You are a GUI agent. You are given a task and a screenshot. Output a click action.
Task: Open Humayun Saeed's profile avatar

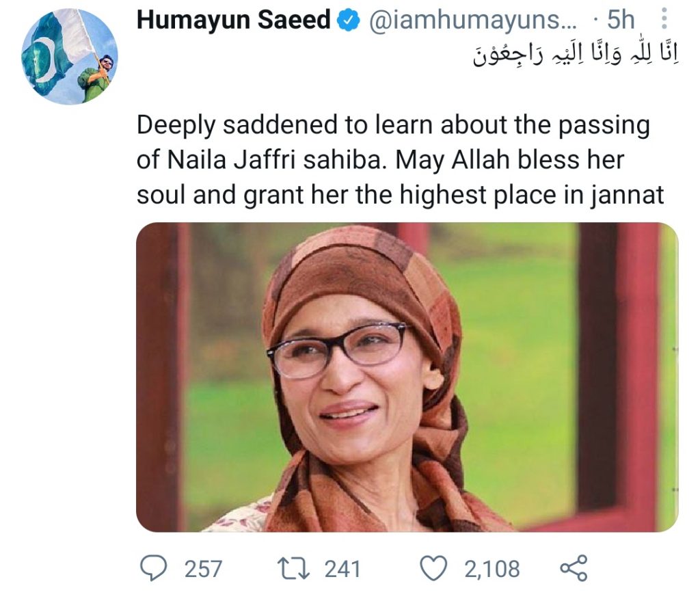point(70,57)
